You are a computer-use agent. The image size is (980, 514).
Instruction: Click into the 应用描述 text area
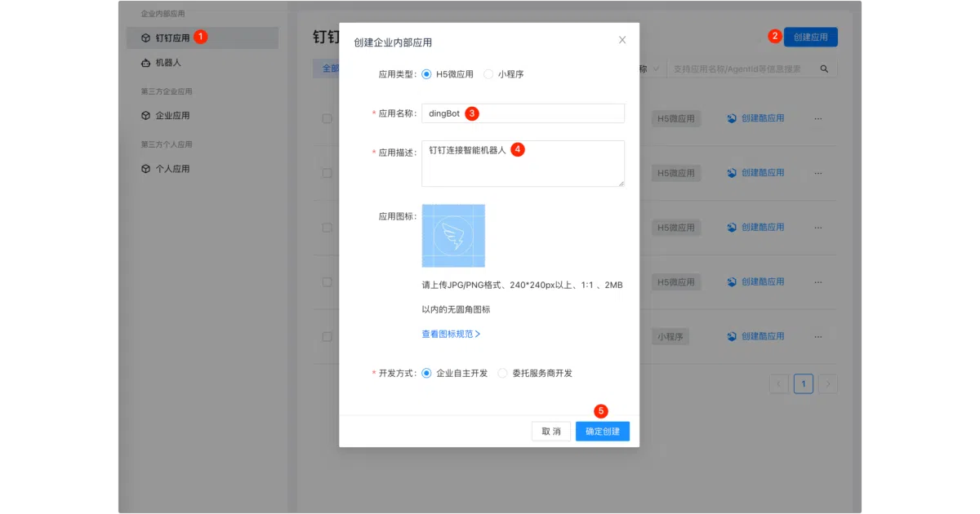click(523, 163)
